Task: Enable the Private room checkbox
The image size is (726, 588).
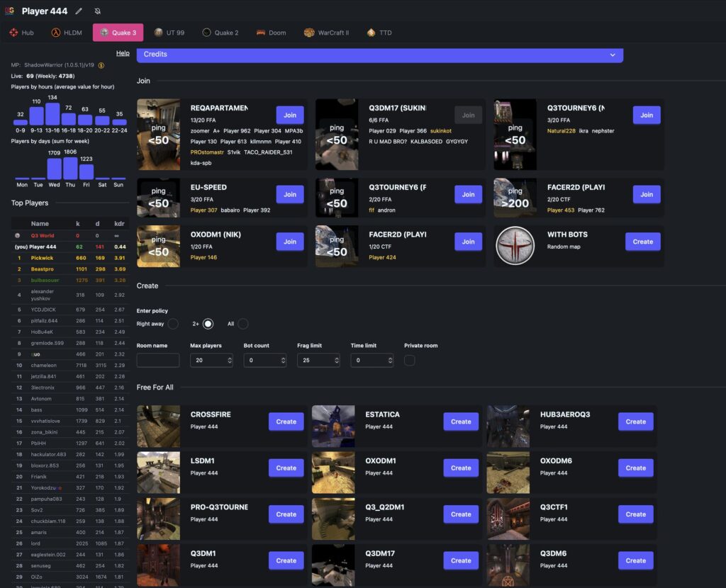Action: (x=409, y=360)
